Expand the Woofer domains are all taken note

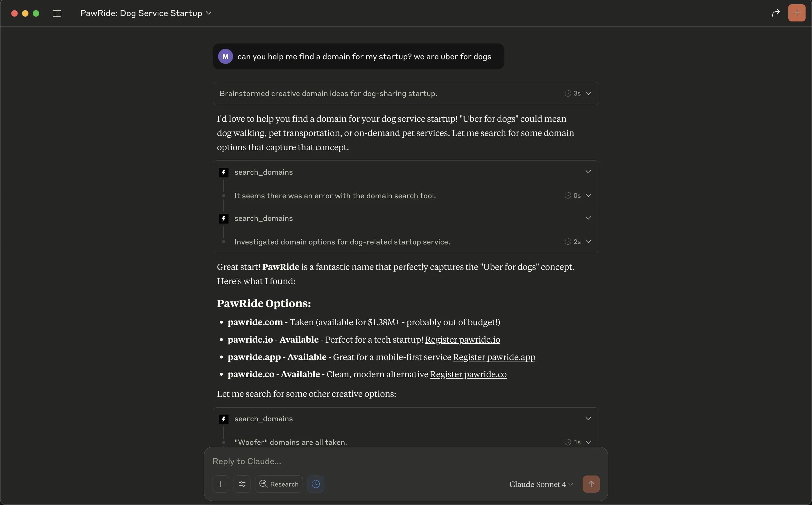[588, 442]
